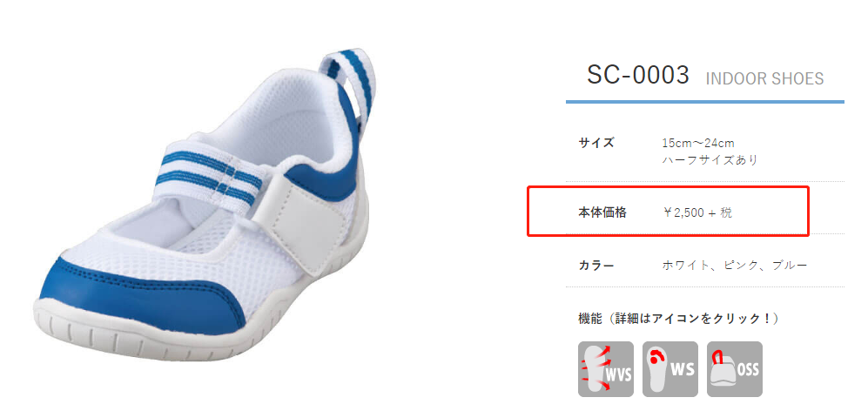
Task: Click the 本体価格 label
Action: (602, 212)
